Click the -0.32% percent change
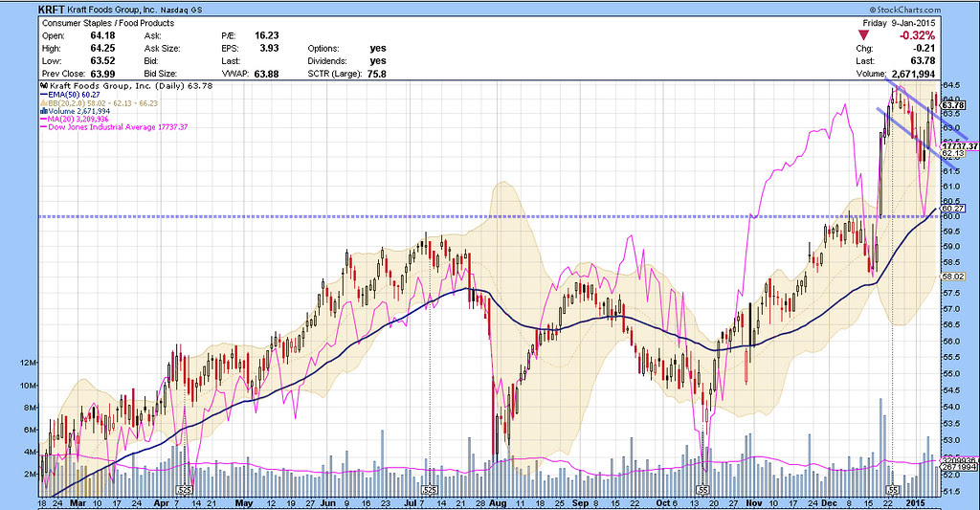 coord(917,35)
